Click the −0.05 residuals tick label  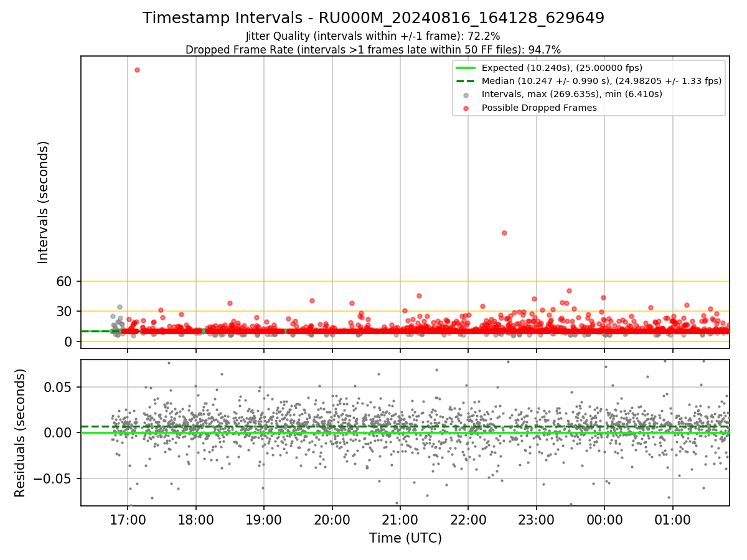(x=54, y=478)
